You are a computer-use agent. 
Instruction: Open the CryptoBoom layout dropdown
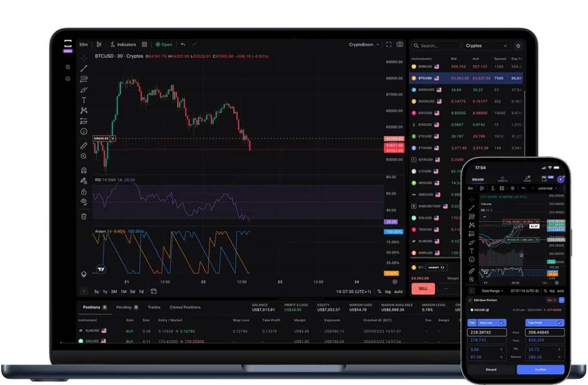tap(364, 44)
